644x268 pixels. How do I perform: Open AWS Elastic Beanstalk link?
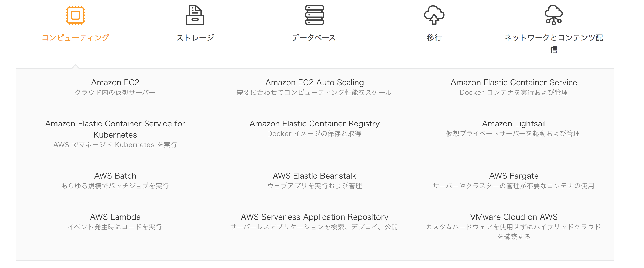314,176
